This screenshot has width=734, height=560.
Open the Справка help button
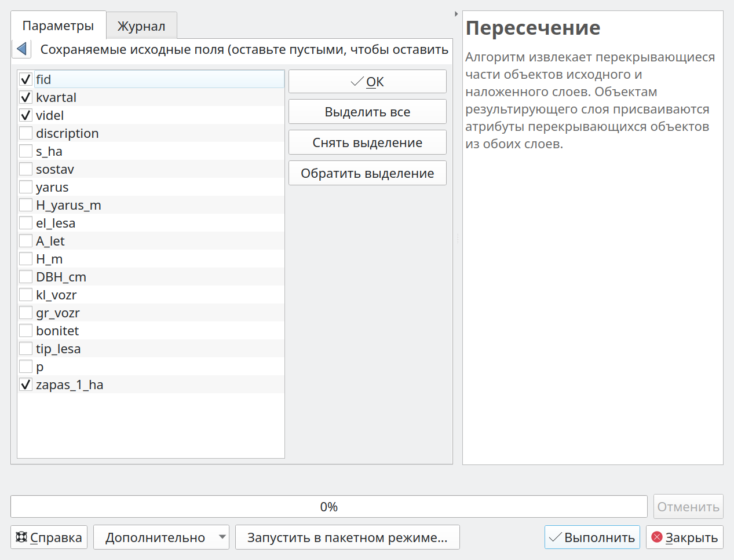pos(49,537)
